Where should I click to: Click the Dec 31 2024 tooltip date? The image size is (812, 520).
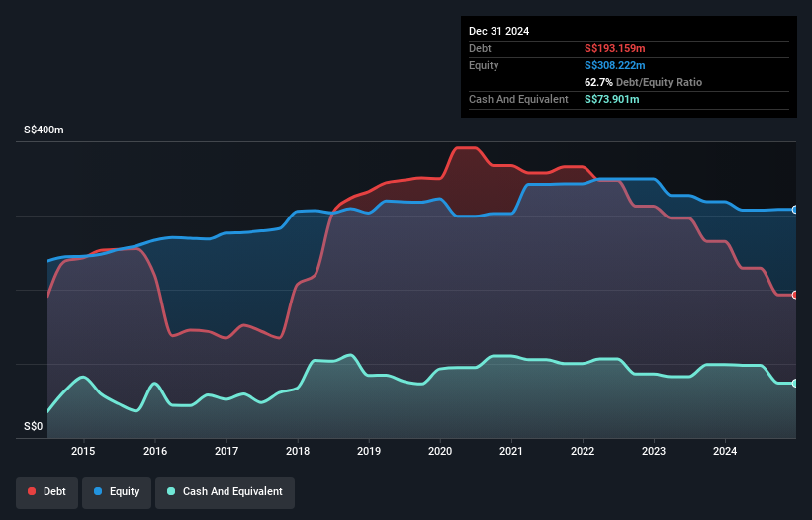pos(498,31)
